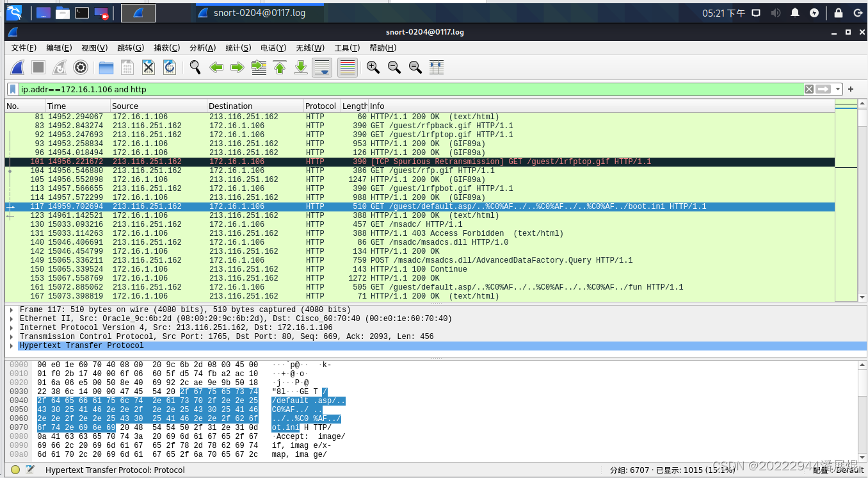Sort by the Time column header
This screenshot has width=868, height=478.
click(x=77, y=106)
